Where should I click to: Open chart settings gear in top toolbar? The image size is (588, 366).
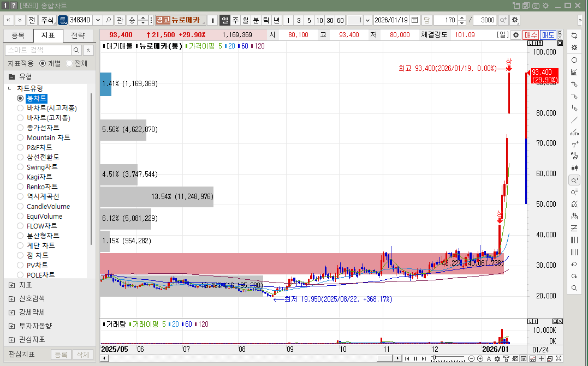pyautogui.click(x=514, y=20)
